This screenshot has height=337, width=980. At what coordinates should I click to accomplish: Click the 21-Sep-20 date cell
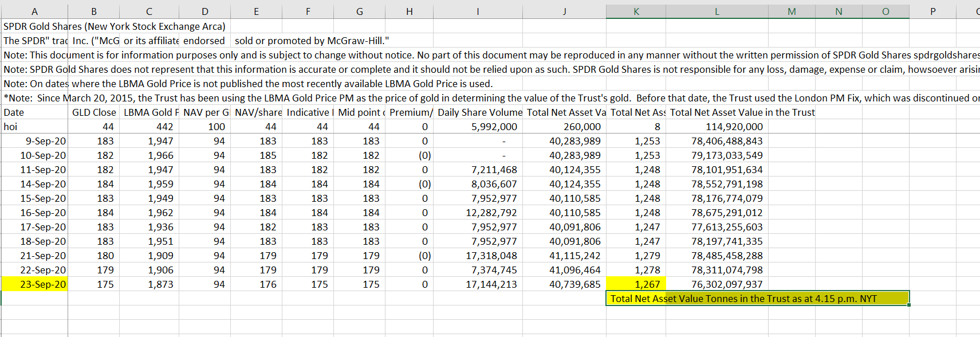[x=34, y=256]
